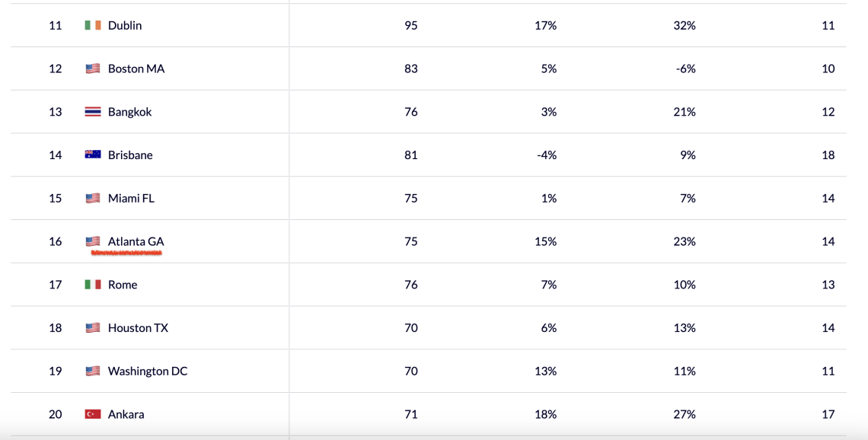Click Ankara's 27% growth value

tap(685, 414)
